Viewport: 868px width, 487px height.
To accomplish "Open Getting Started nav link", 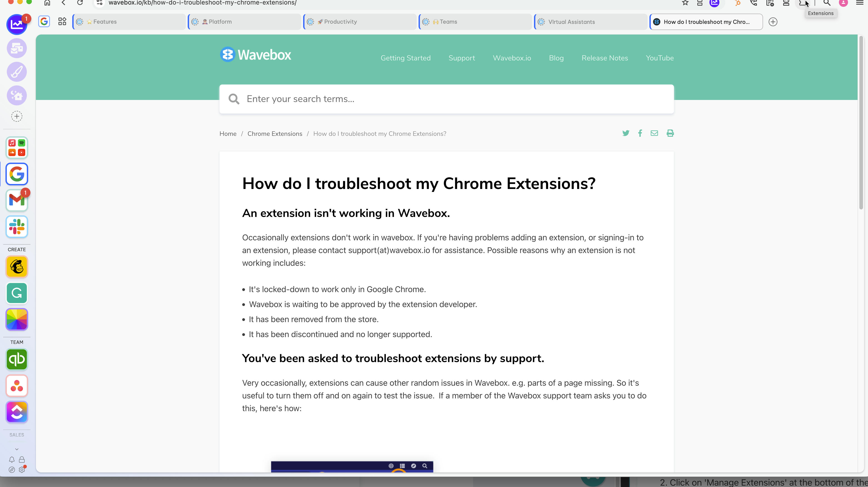I will [406, 58].
